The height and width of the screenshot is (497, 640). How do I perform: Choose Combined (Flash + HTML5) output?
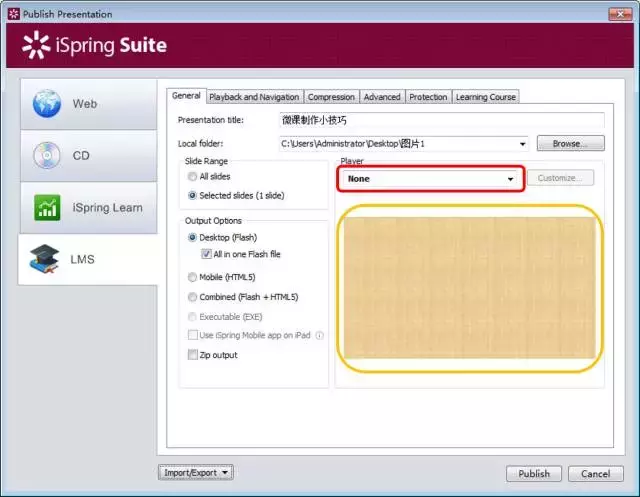192,297
